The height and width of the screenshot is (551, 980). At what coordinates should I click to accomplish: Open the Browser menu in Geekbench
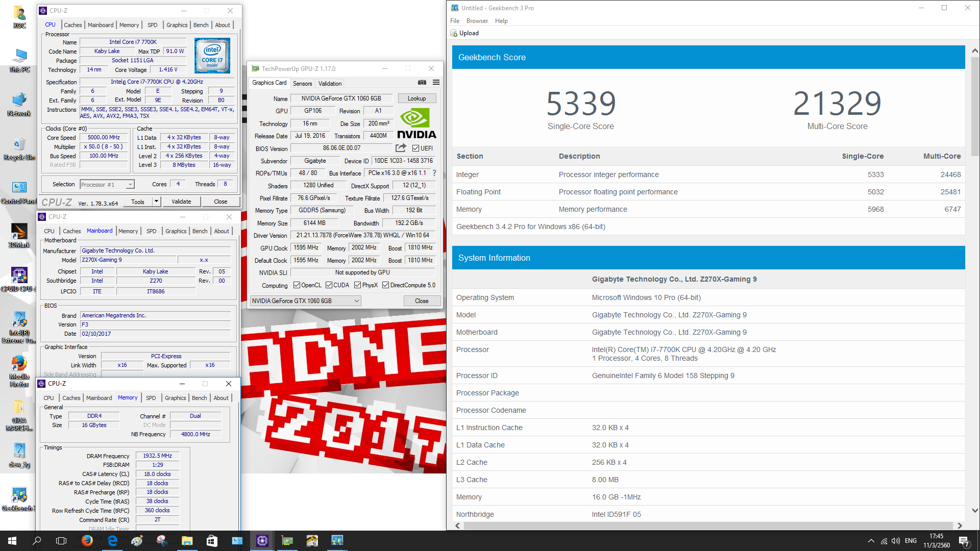477,21
